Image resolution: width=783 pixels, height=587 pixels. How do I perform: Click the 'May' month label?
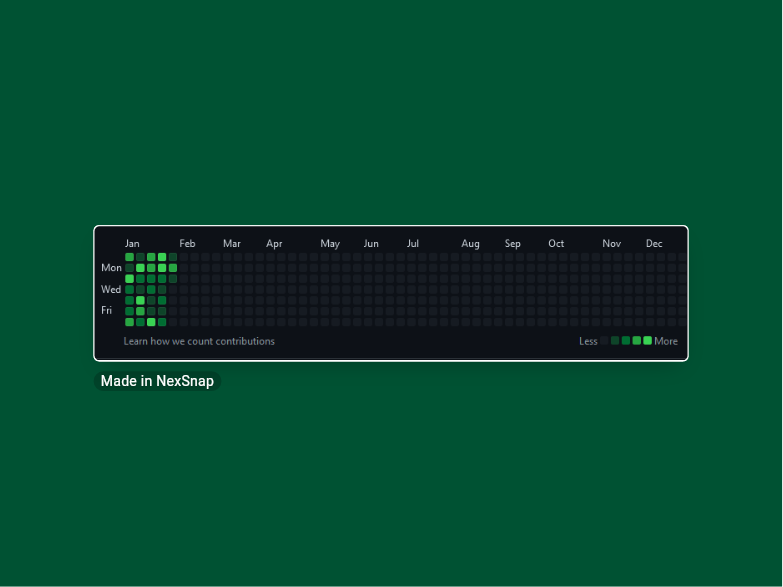coord(330,243)
